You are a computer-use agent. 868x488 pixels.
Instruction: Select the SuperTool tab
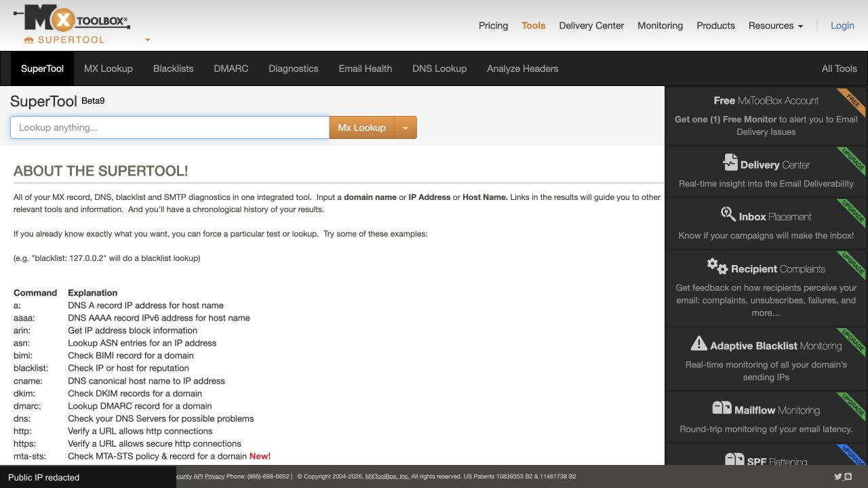tap(42, 68)
